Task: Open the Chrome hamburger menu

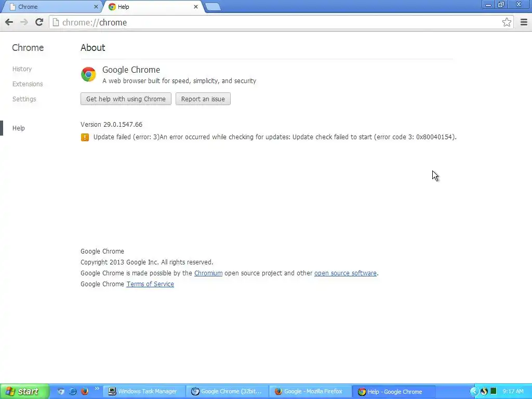Action: tap(524, 22)
